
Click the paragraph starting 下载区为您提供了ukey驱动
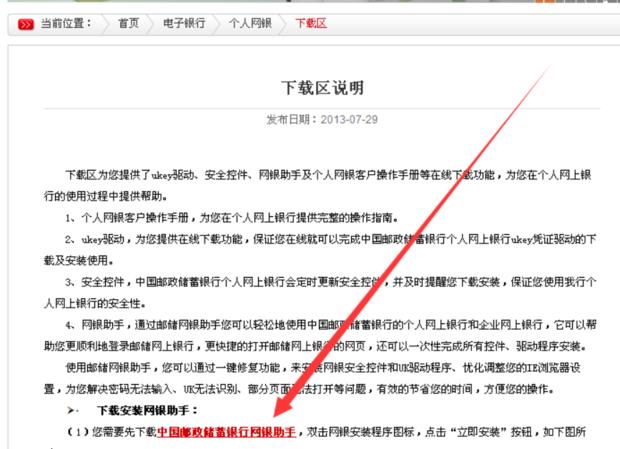pyautogui.click(x=318, y=185)
